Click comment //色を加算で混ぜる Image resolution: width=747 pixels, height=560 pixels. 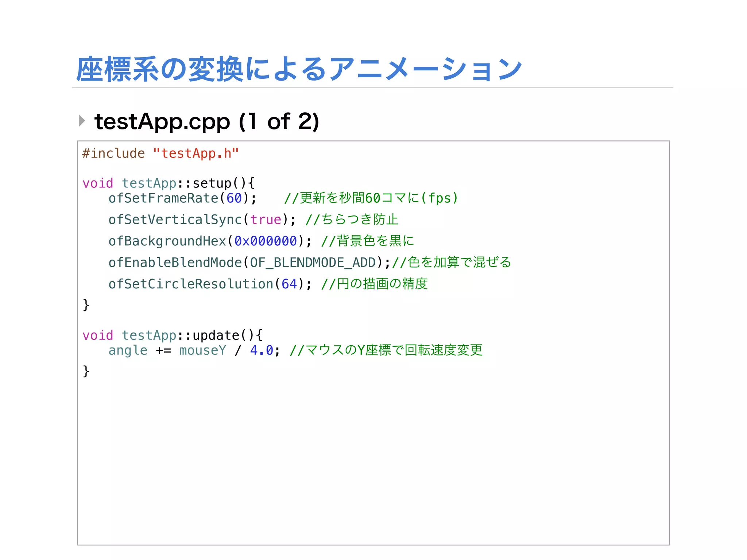click(452, 262)
